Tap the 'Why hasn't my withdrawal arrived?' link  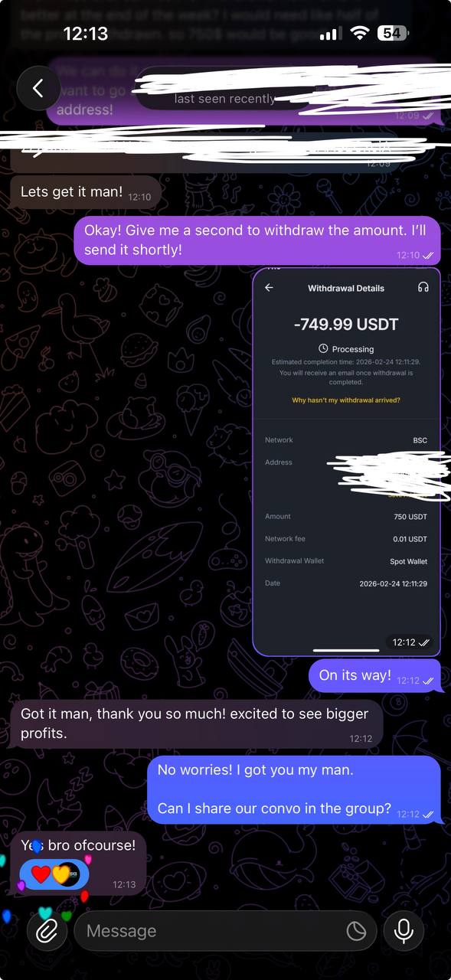(346, 400)
